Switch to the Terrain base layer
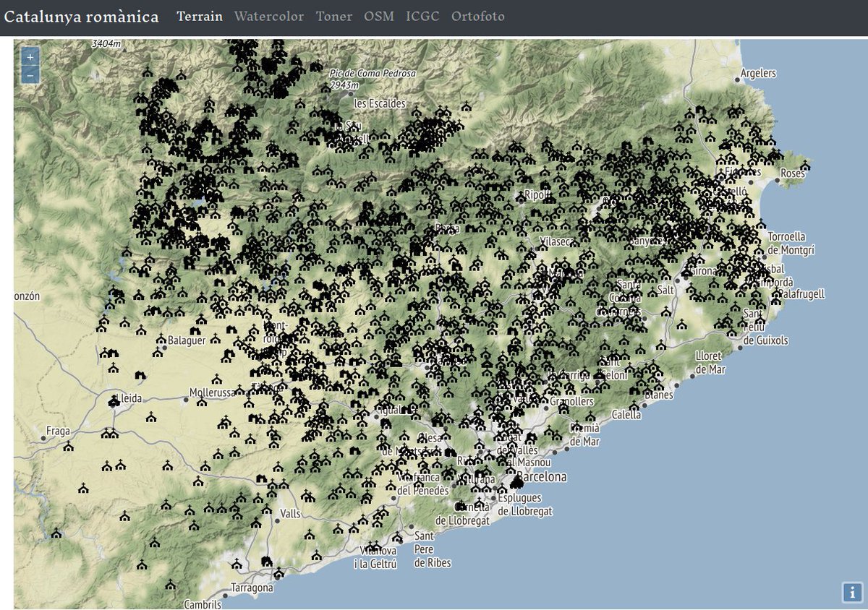The width and height of the screenshot is (868, 610). (200, 17)
